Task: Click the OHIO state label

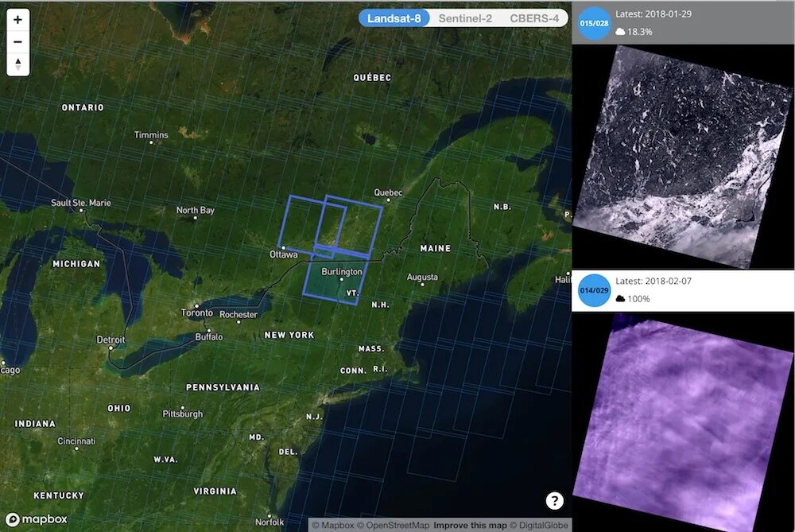Action: [x=119, y=408]
